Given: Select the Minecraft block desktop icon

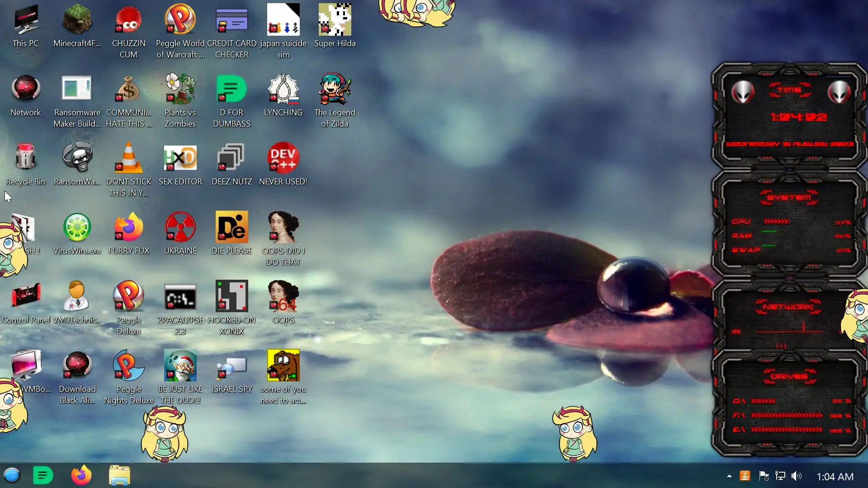Looking at the screenshot, I should (77, 20).
